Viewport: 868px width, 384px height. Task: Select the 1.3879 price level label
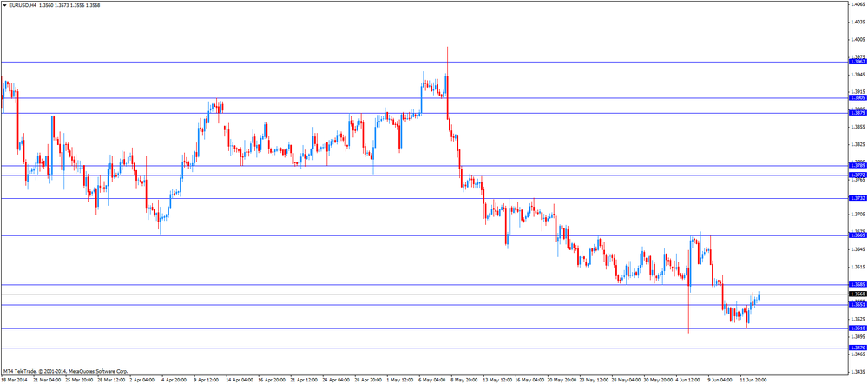click(x=858, y=113)
